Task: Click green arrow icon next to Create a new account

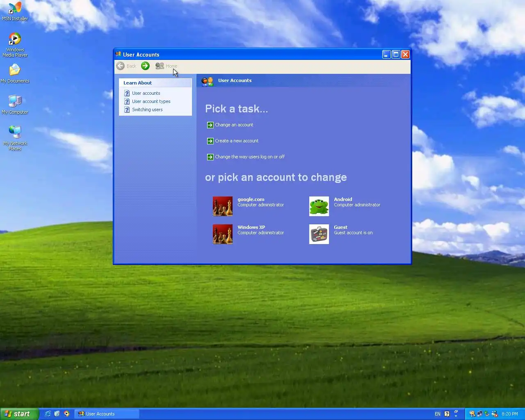Action: [x=210, y=141]
